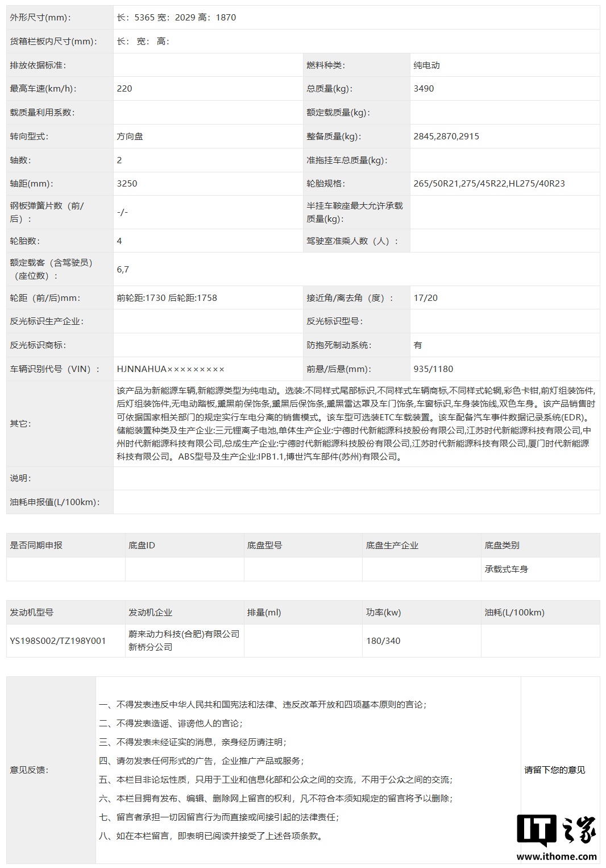This screenshot has width=606, height=868.
Task: Click the 180/340 power value cell
Action: [383, 640]
